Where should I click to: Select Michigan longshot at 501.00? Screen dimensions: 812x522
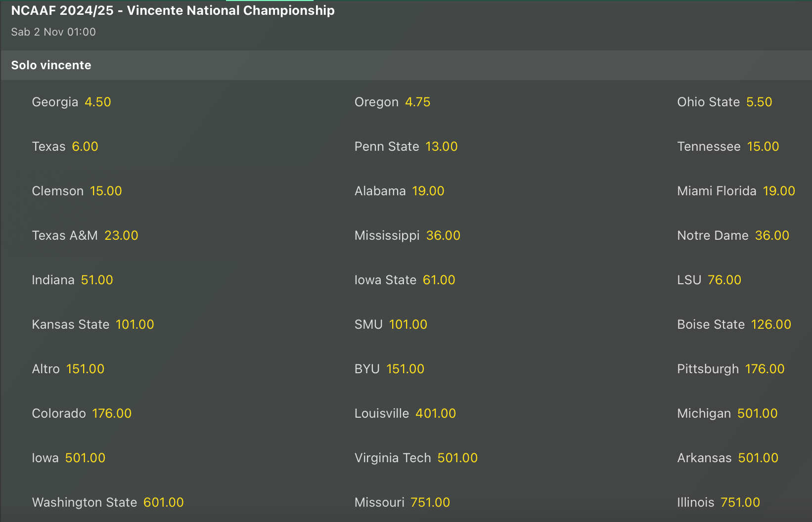tap(727, 413)
